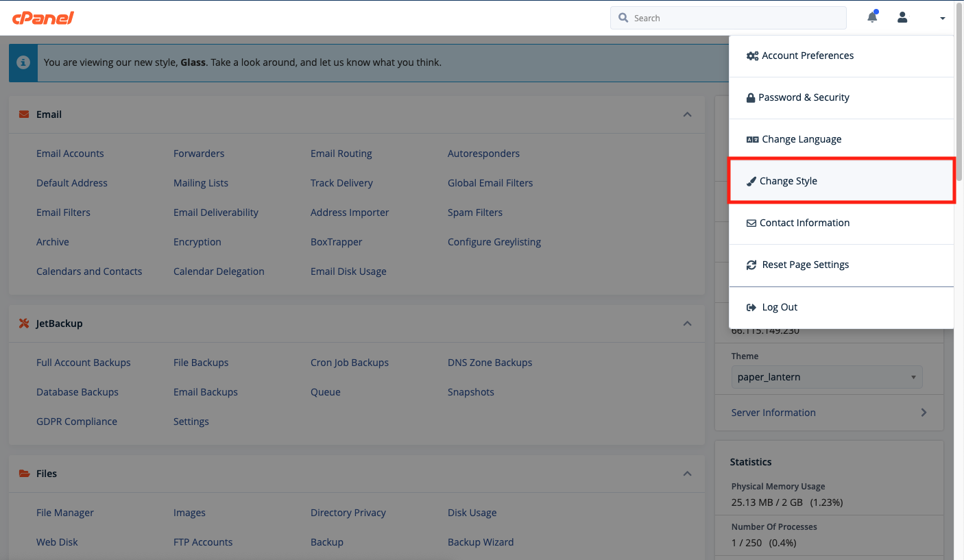Open Disk Usage in Files

click(472, 513)
